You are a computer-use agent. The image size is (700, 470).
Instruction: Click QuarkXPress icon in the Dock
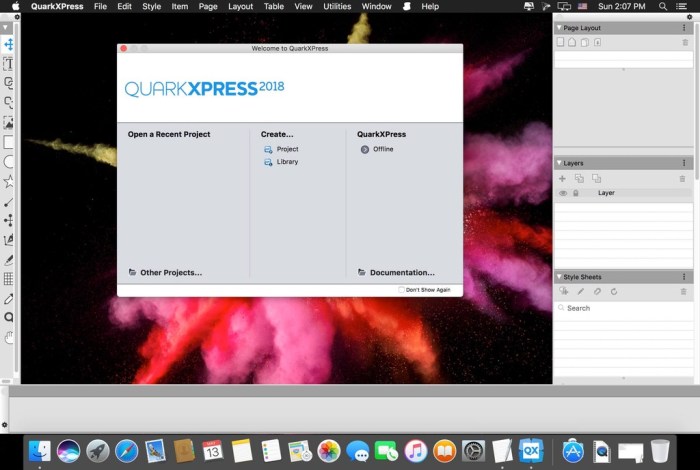coord(531,451)
